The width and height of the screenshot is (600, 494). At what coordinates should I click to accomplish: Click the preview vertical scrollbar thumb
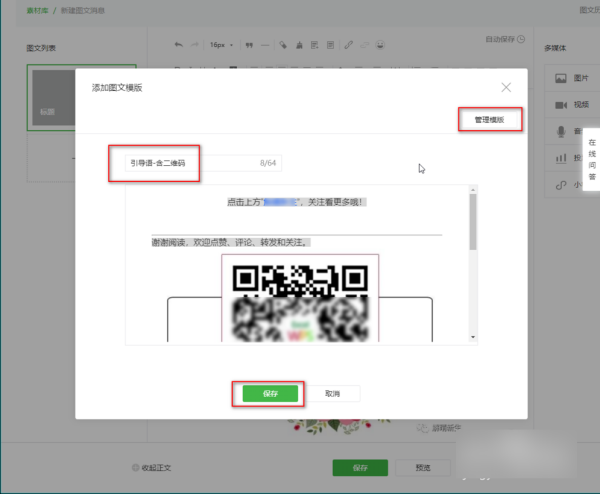click(x=473, y=222)
